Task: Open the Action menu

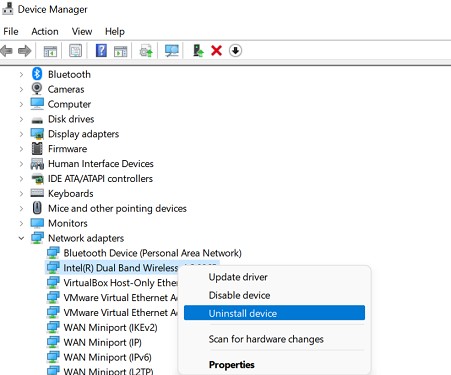Action: point(45,31)
